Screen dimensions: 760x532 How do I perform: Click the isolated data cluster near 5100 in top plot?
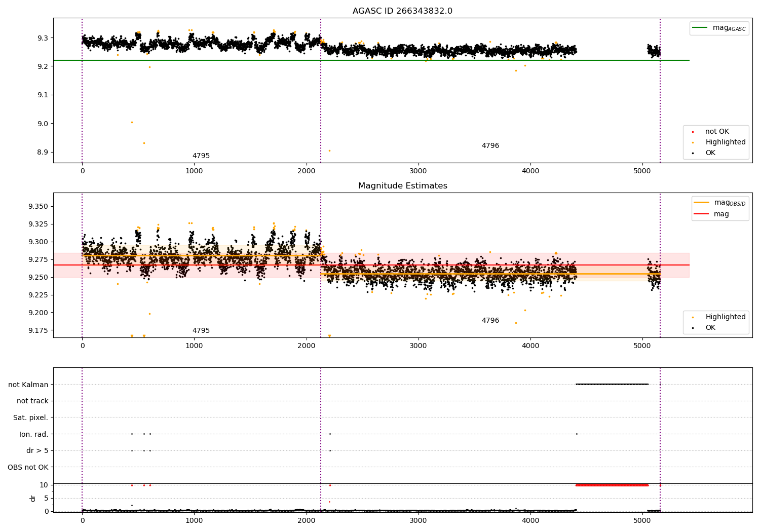pos(654,51)
